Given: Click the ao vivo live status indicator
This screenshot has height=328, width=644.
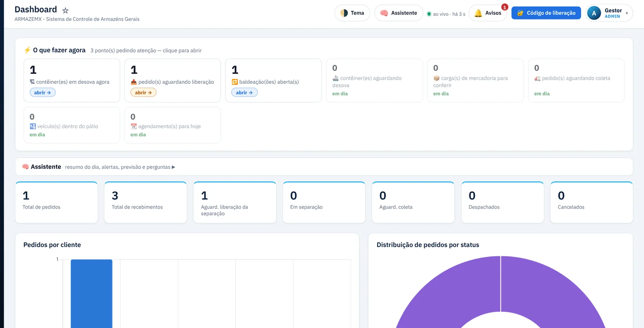Looking at the screenshot, I should coord(446,14).
